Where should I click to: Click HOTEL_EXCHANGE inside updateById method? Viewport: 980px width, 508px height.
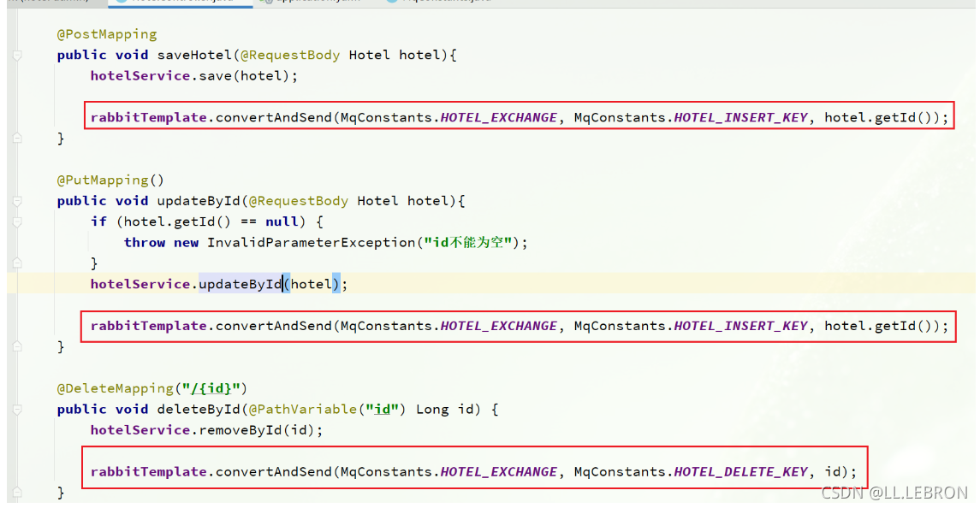[x=499, y=326]
